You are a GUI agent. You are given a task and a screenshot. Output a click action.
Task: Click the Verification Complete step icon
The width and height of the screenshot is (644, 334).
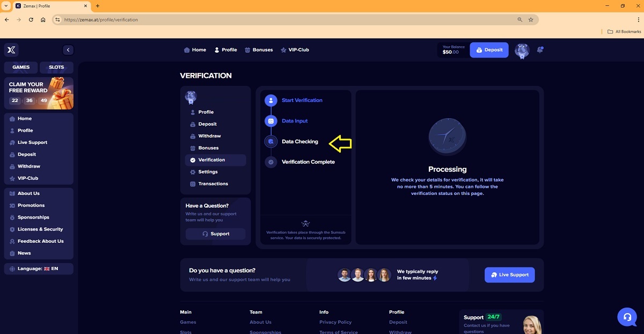(271, 162)
